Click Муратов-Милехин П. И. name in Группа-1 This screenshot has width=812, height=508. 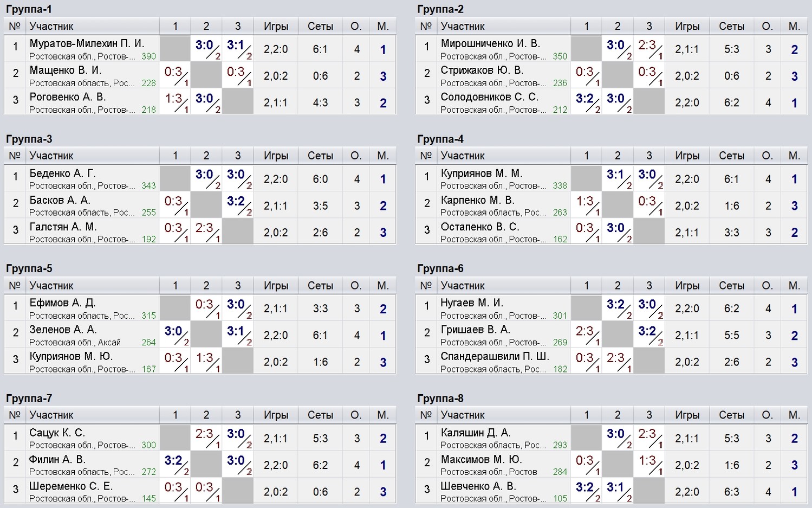tap(87, 43)
